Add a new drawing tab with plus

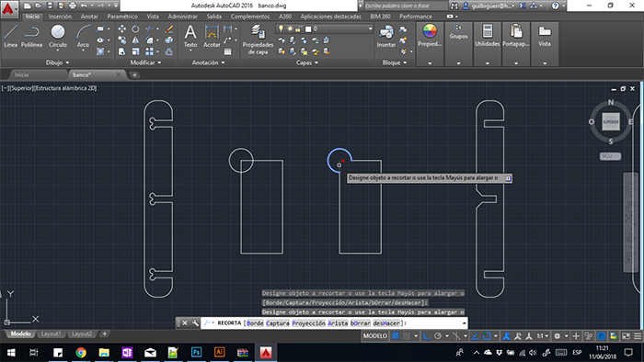click(134, 74)
